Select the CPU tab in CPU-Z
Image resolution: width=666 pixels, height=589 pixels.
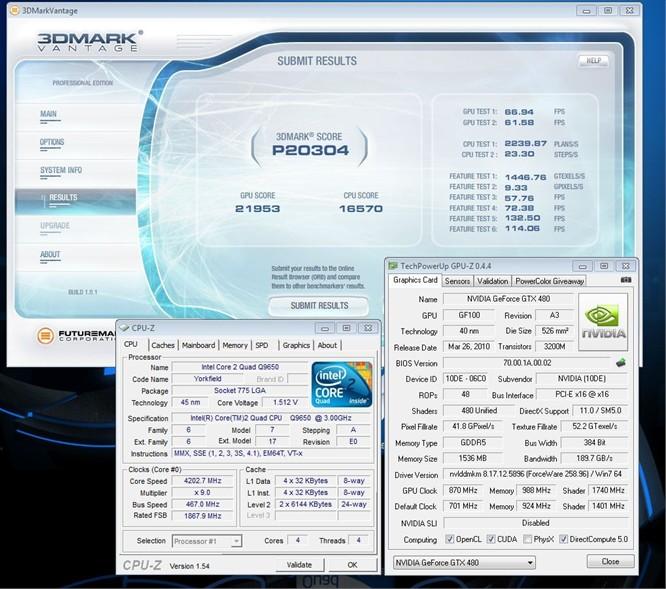pyautogui.click(x=131, y=344)
